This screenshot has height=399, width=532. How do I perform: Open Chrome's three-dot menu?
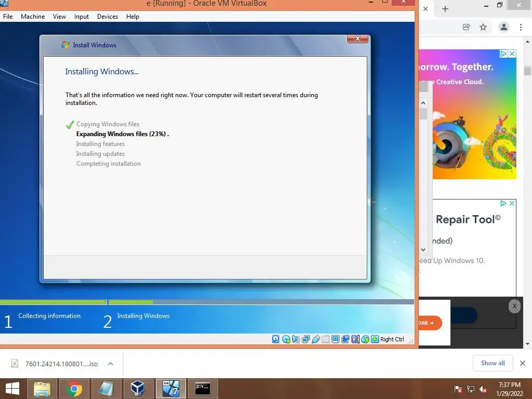[x=521, y=27]
